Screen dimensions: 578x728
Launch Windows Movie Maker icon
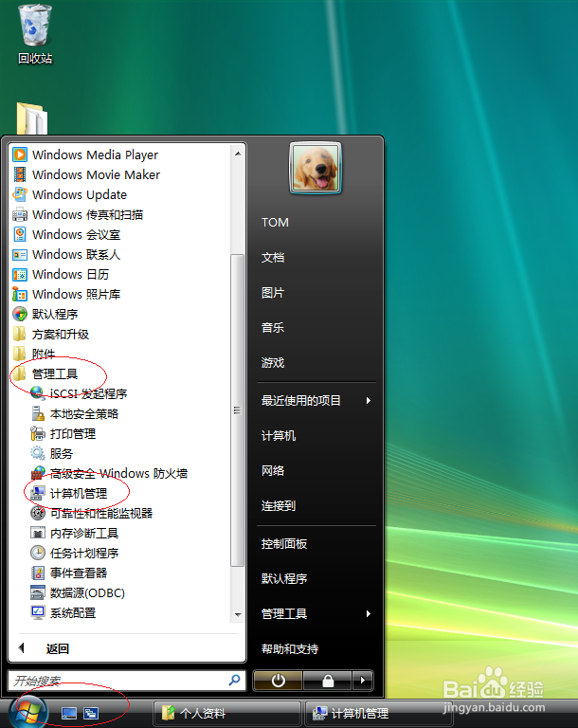point(20,174)
